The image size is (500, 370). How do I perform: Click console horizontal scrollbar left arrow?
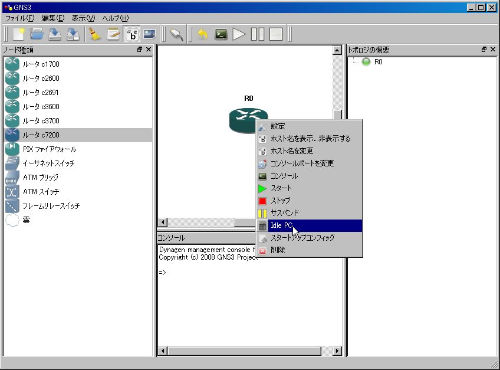(163, 351)
